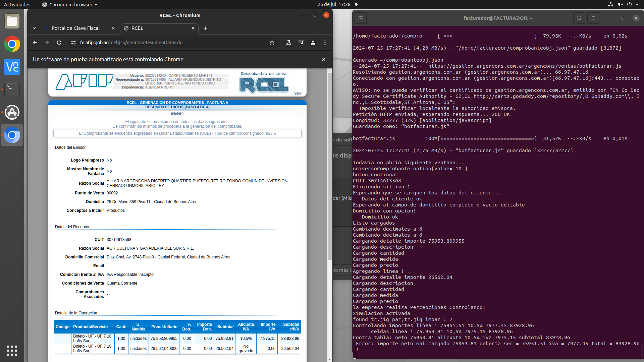Click terminal line Simulacion activada
The image size is (644, 362).
click(x=381, y=313)
